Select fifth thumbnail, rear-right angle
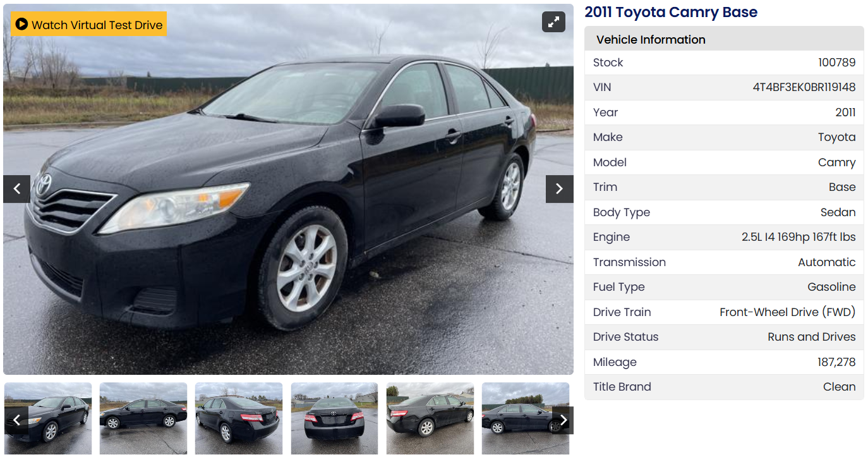The height and width of the screenshot is (457, 868). 430,418
